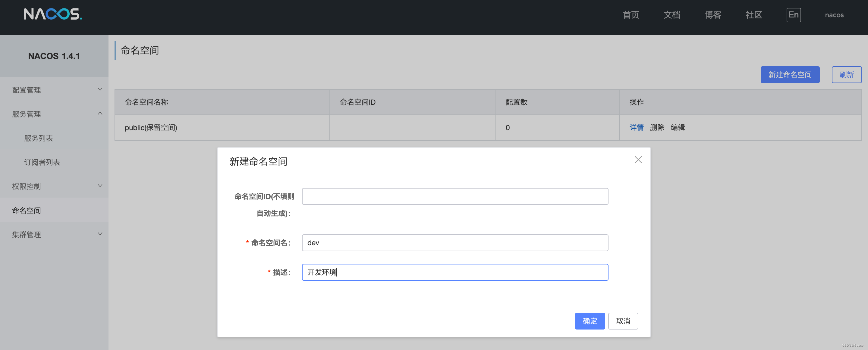Expand the 权限控制 menu chevron
The height and width of the screenshot is (350, 868).
tap(100, 186)
